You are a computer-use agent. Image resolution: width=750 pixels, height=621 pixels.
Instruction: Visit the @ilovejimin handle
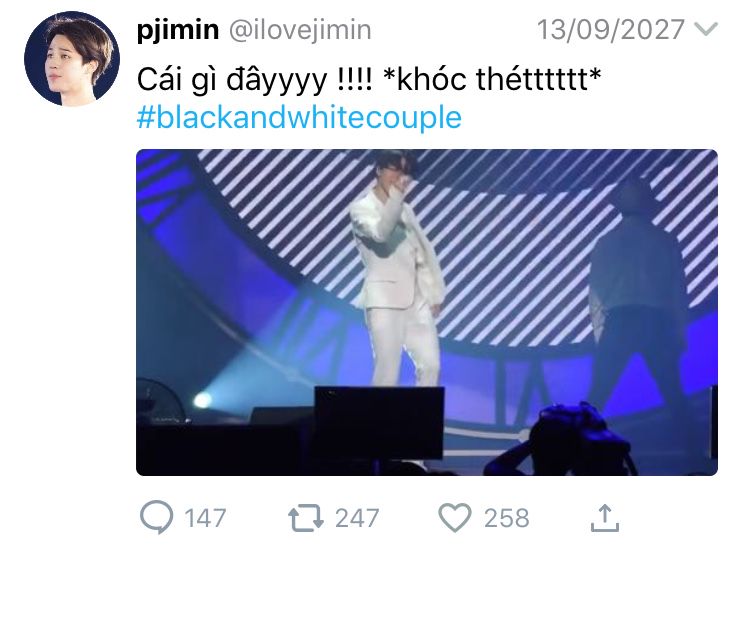pyautogui.click(x=300, y=30)
